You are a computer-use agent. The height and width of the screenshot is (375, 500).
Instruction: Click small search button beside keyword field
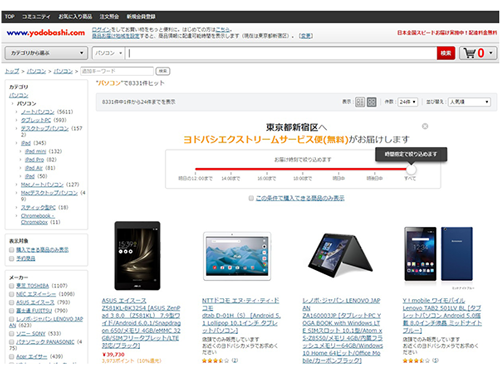163,71
